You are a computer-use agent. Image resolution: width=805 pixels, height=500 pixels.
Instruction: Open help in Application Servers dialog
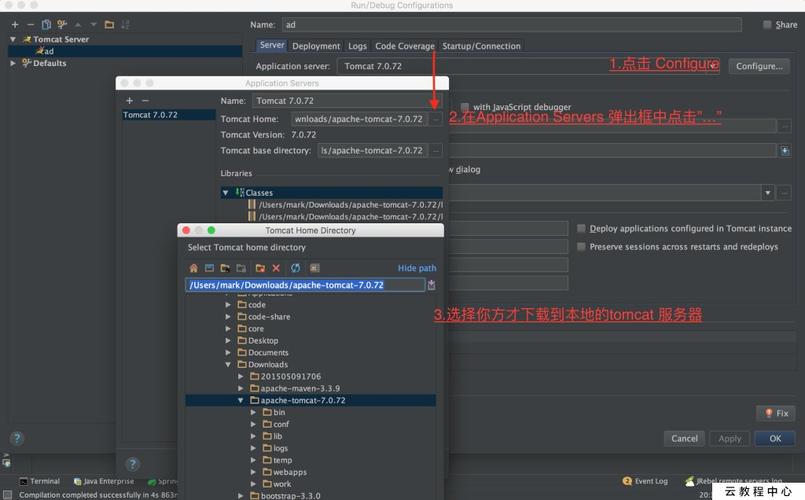(132, 465)
